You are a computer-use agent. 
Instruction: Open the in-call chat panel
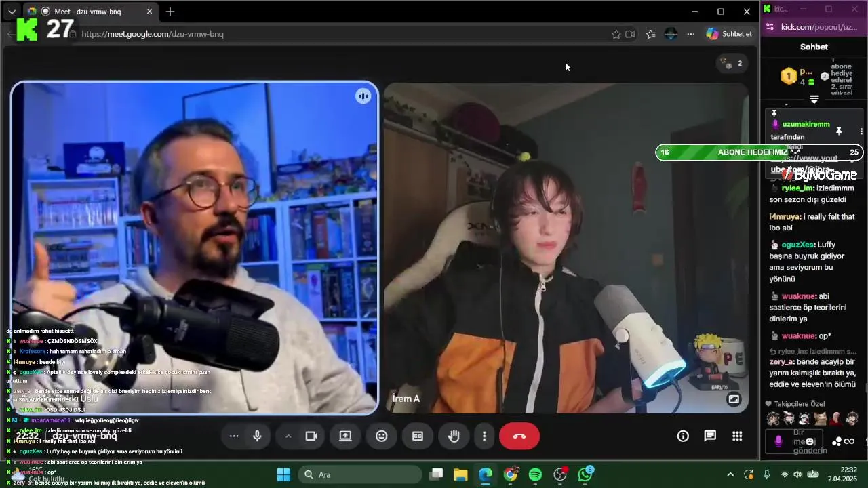point(710,436)
